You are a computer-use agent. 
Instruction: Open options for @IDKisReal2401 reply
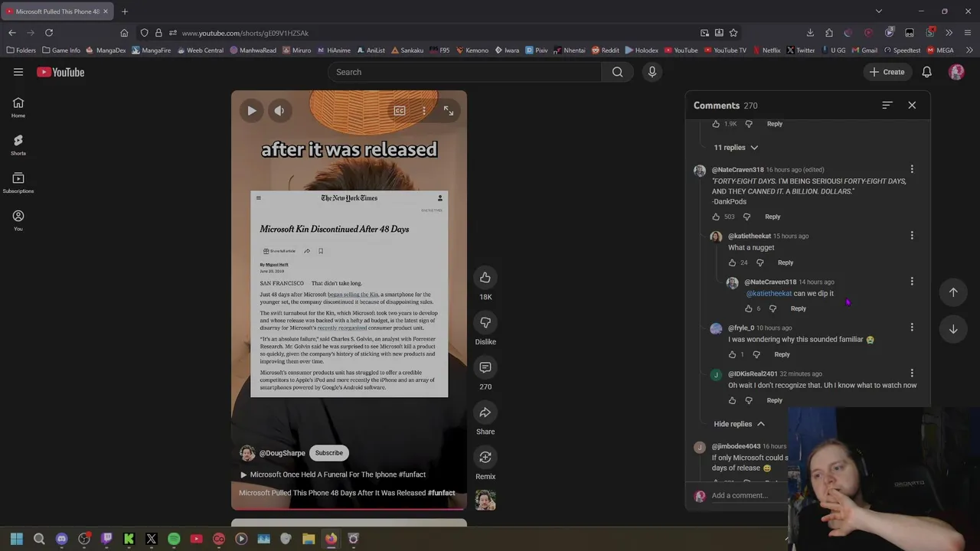(912, 373)
